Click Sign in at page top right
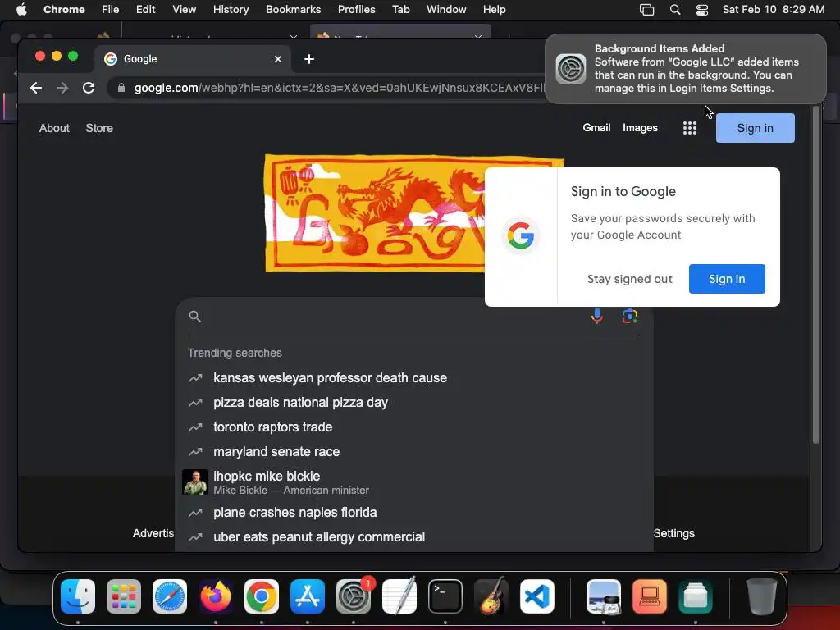 pyautogui.click(x=756, y=128)
